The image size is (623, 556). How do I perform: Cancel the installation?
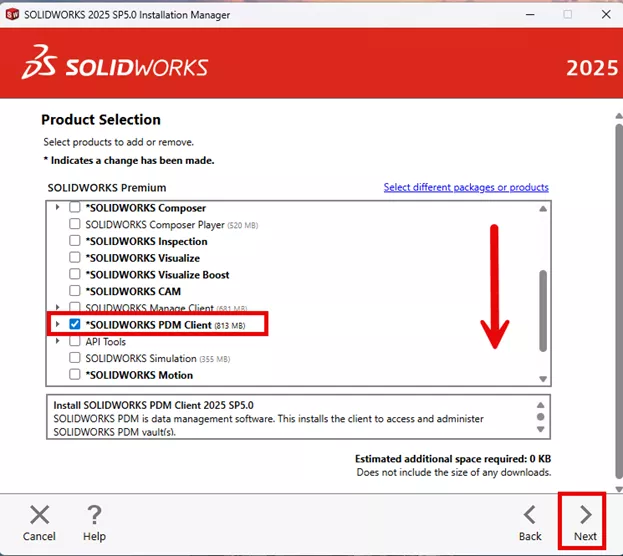pos(39,522)
